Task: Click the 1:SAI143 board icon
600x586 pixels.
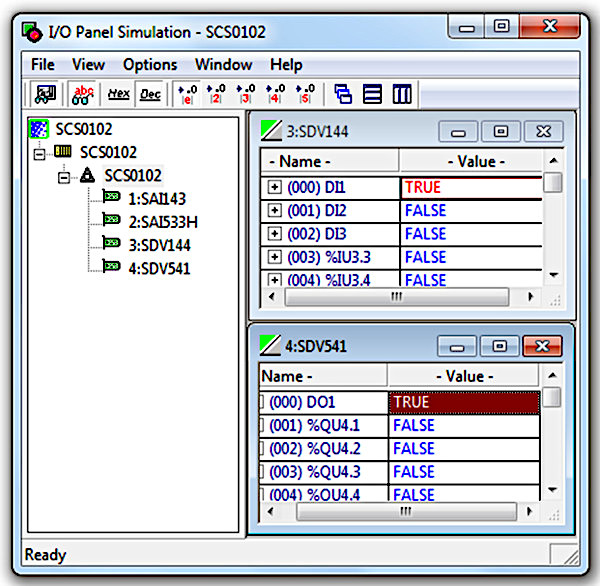Action: pyautogui.click(x=111, y=196)
